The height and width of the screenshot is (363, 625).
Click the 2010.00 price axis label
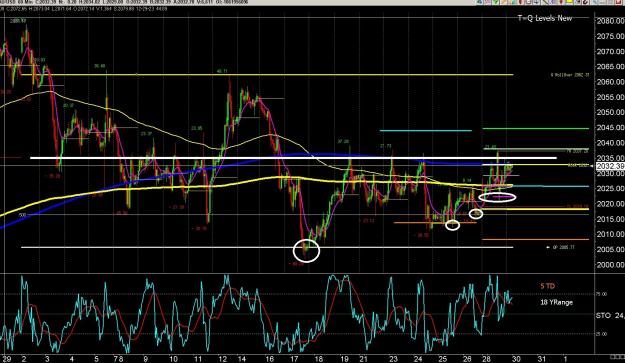click(x=611, y=234)
